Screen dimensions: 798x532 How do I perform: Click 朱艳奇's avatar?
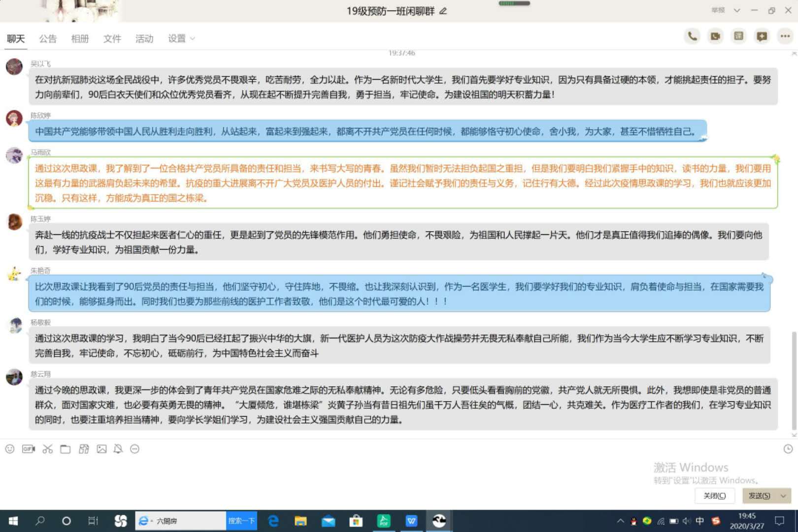14,273
